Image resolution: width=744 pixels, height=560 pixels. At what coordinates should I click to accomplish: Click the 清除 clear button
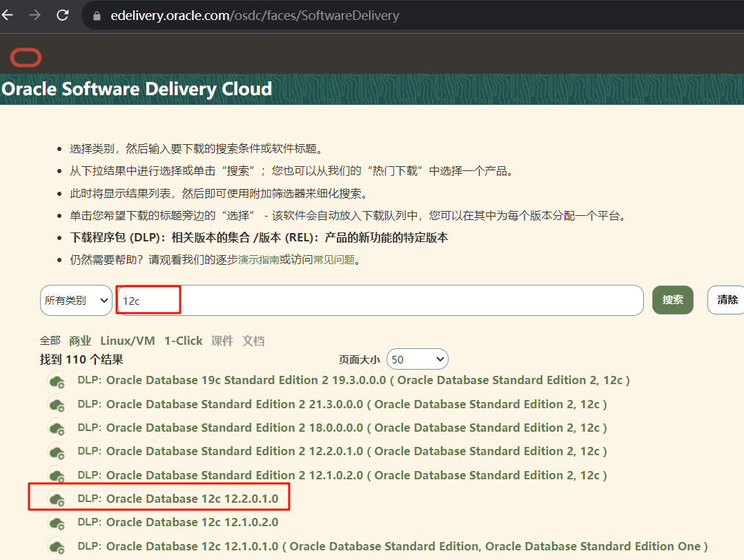727,300
